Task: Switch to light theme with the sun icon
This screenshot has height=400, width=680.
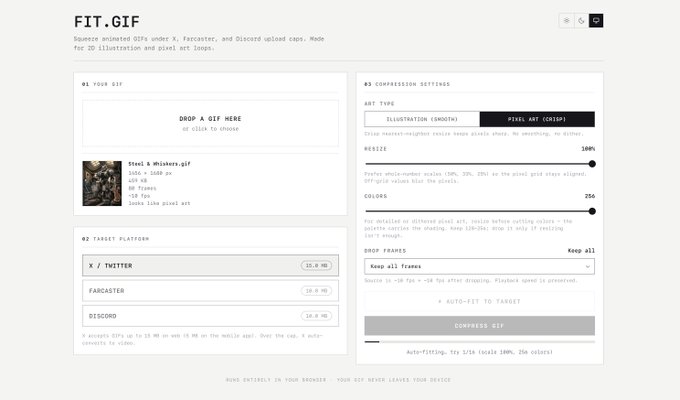Action: coord(566,20)
